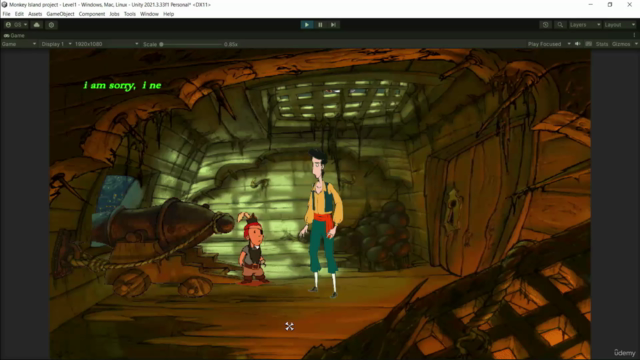Open the Game view mode dropdown
The image size is (640, 360).
(x=19, y=44)
